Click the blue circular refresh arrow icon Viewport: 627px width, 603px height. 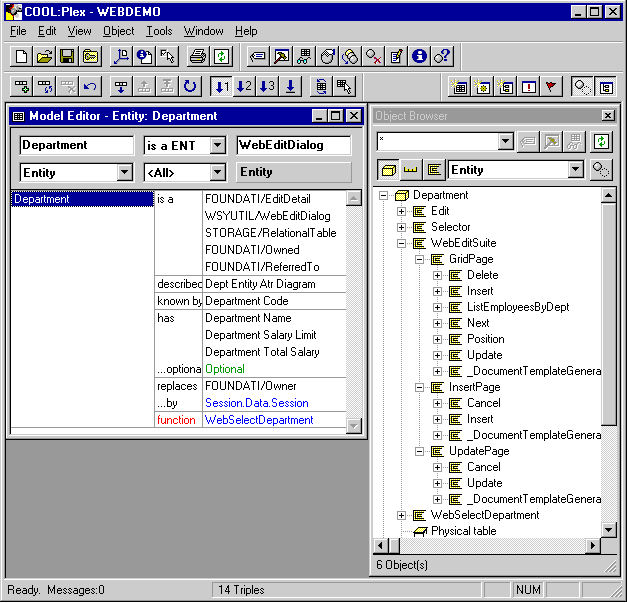190,86
